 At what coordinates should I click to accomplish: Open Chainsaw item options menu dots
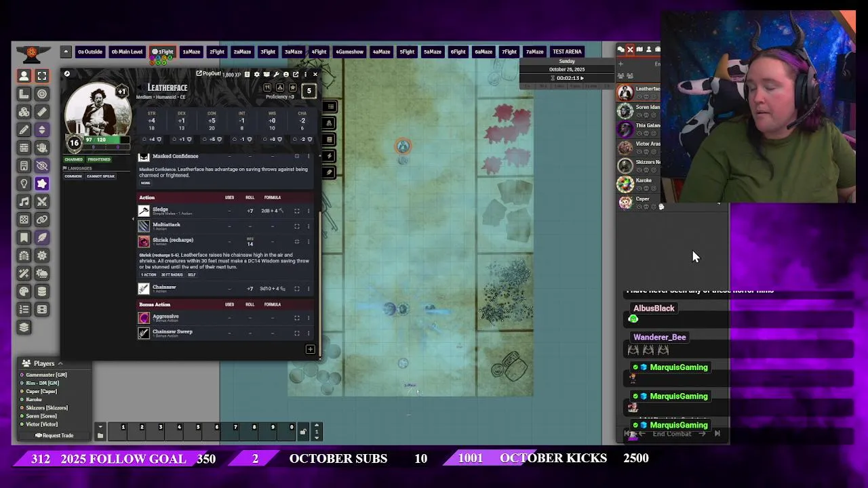tap(309, 289)
